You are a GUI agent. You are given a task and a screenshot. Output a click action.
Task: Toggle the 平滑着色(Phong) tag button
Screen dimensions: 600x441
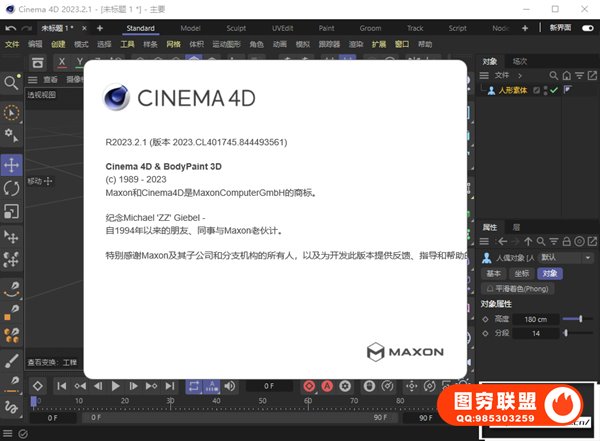tap(518, 288)
